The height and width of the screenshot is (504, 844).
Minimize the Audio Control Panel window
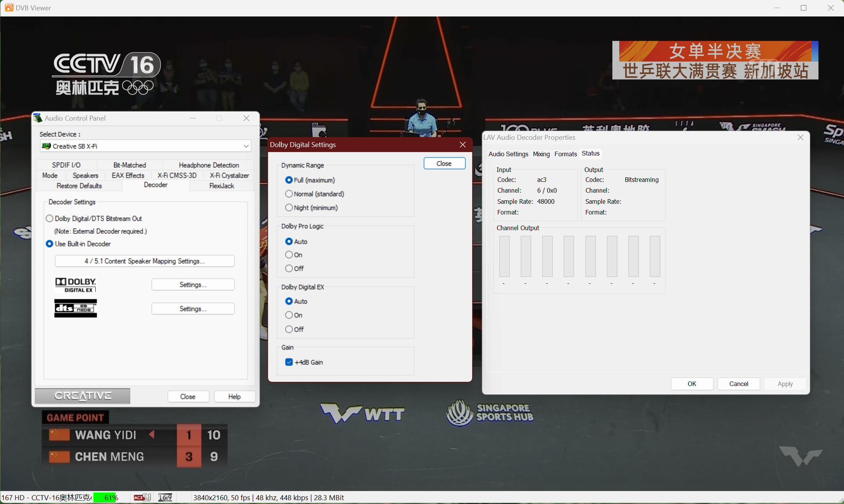[193, 118]
